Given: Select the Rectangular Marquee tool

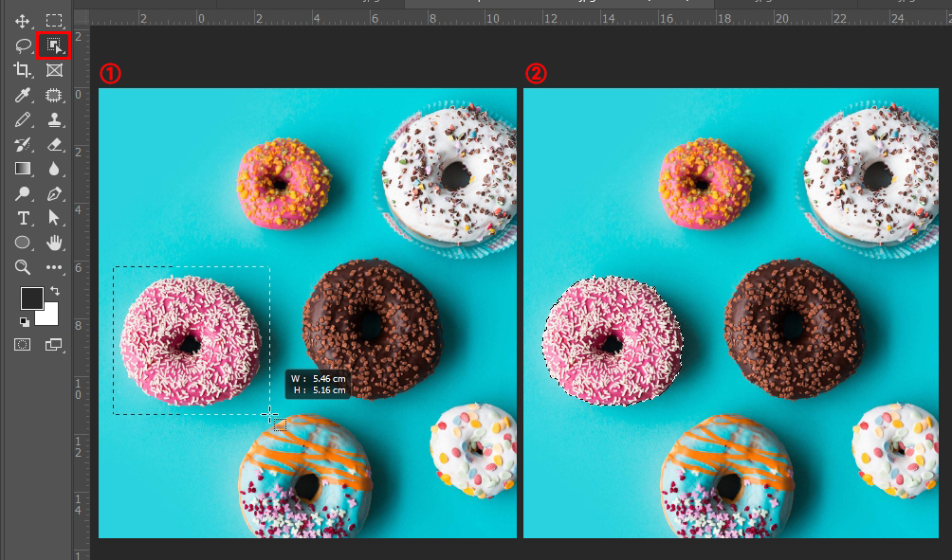Looking at the screenshot, I should click(x=54, y=21).
